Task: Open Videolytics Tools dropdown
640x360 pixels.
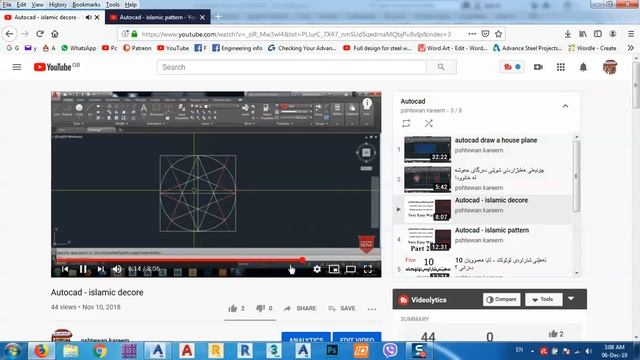Action: pyautogui.click(x=543, y=299)
